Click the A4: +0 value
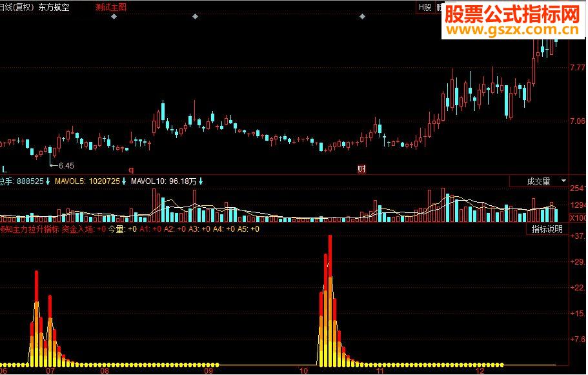The height and width of the screenshot is (375, 588). [224, 229]
